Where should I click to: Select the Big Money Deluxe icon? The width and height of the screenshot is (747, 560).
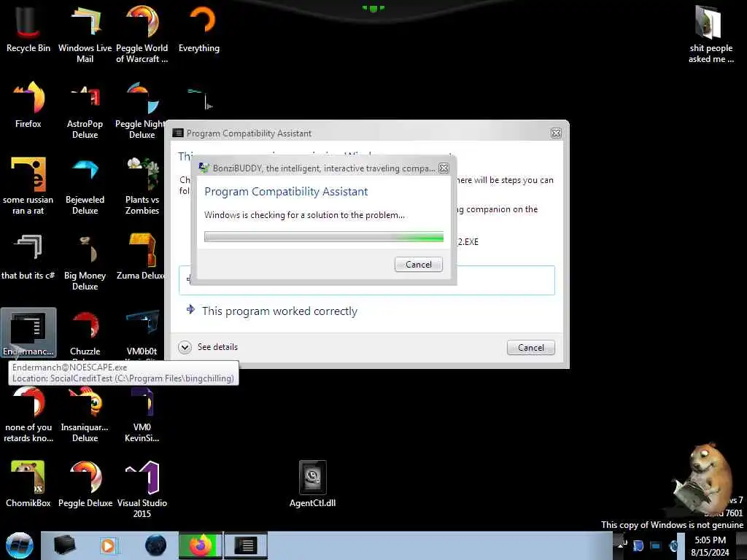click(85, 262)
